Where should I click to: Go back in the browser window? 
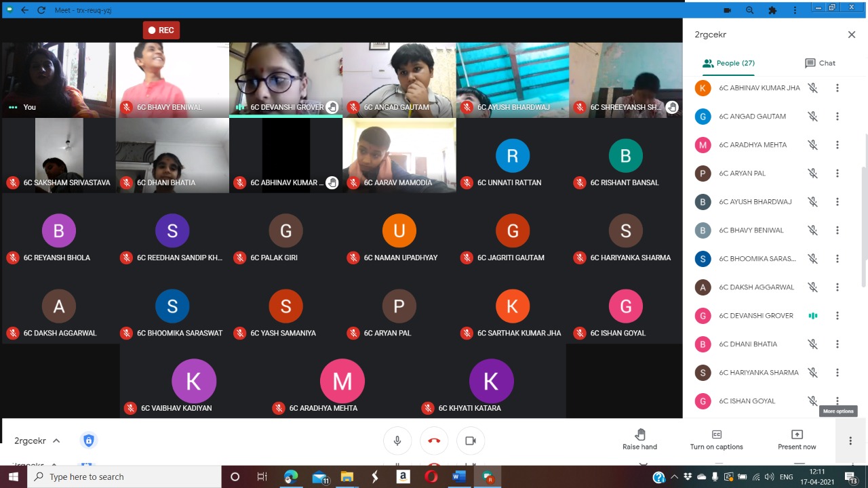click(25, 10)
